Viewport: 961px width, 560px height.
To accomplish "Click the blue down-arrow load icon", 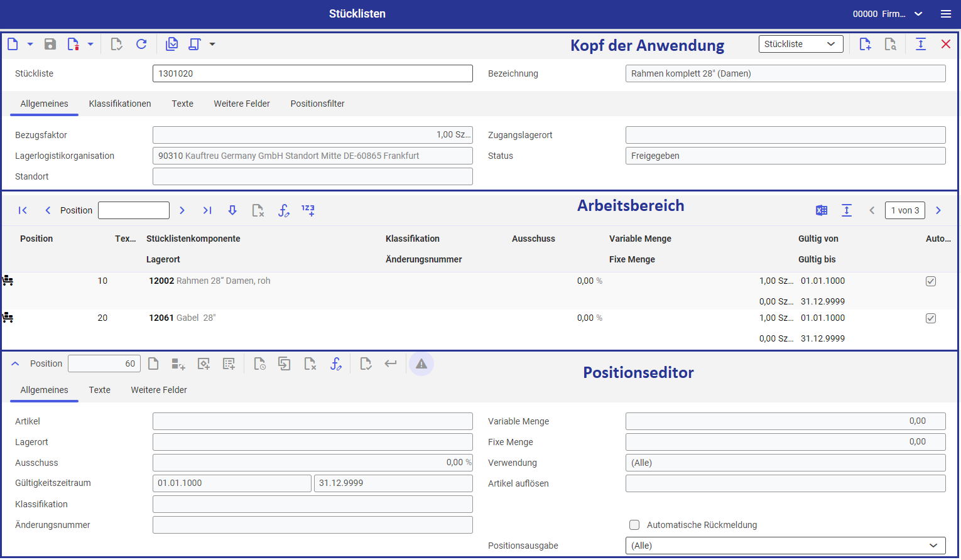I will (232, 210).
